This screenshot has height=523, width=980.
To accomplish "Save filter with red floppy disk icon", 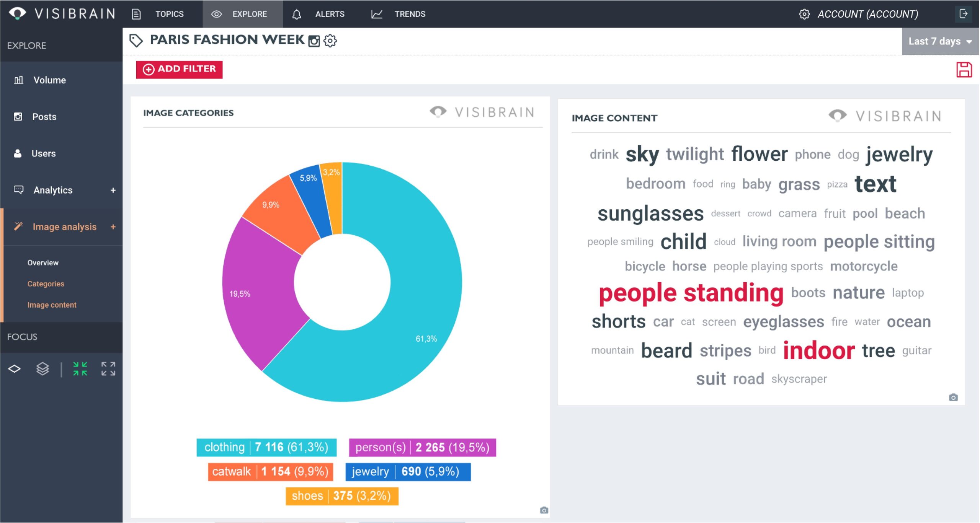I will (964, 70).
